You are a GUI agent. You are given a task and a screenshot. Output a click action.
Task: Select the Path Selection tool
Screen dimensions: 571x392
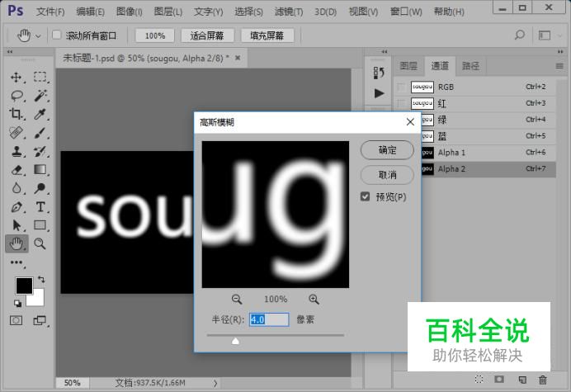point(17,225)
